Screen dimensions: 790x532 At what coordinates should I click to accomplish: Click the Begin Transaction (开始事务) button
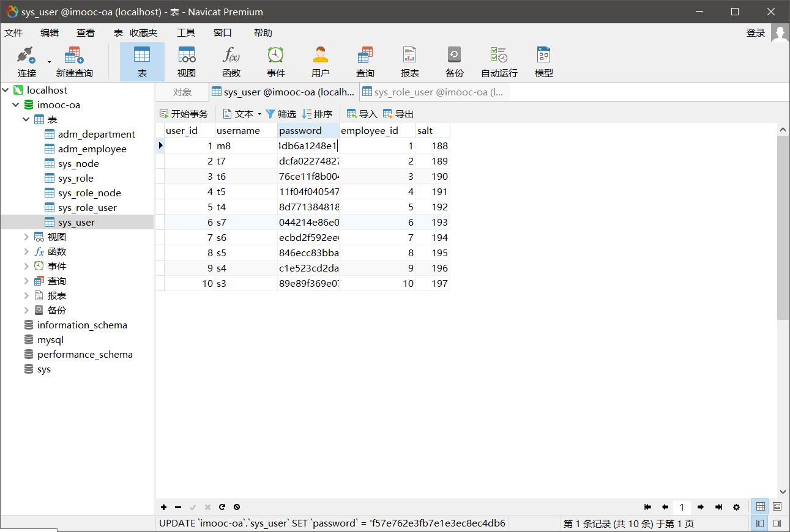184,114
